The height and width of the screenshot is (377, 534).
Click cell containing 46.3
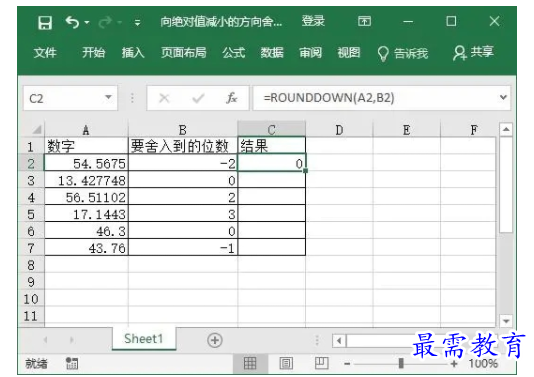(86, 231)
